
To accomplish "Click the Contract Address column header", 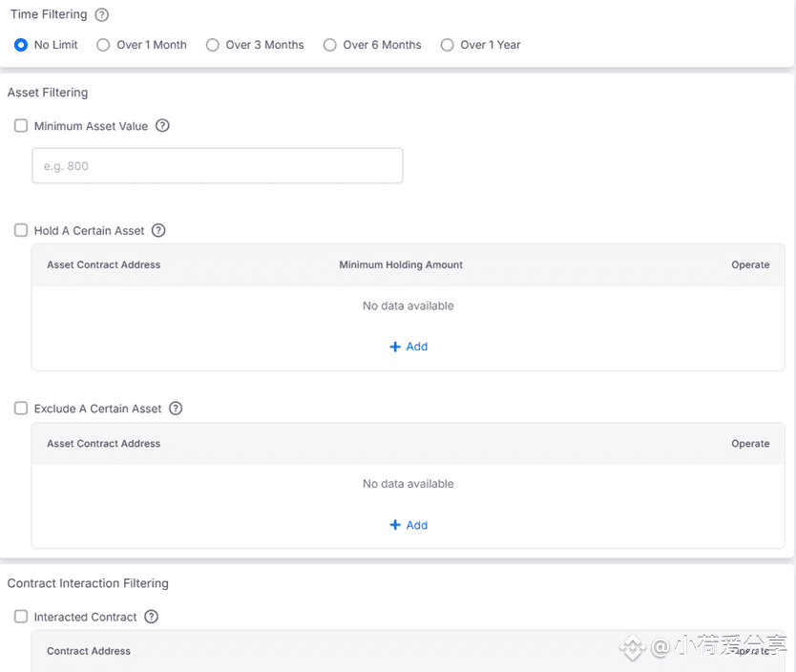I will pos(89,651).
